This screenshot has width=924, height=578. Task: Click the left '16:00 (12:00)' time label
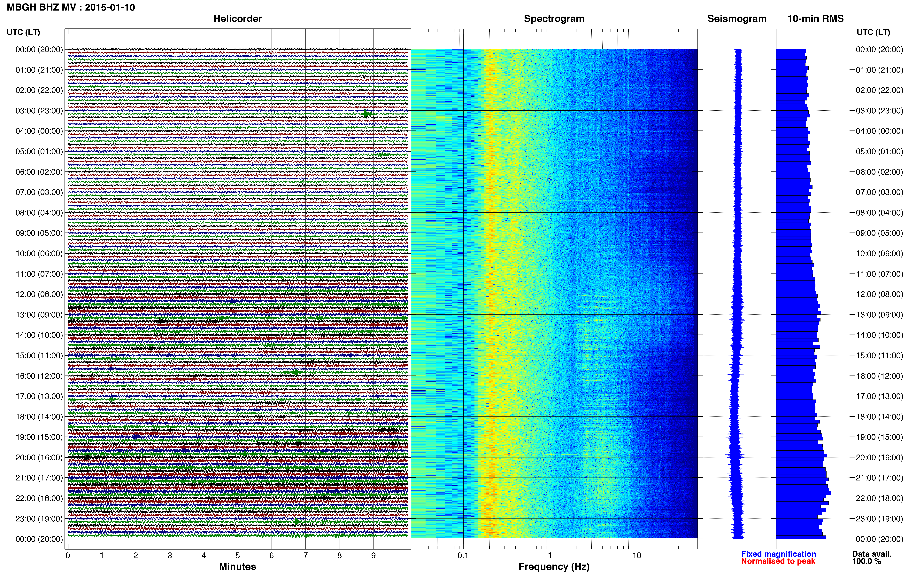(x=39, y=376)
